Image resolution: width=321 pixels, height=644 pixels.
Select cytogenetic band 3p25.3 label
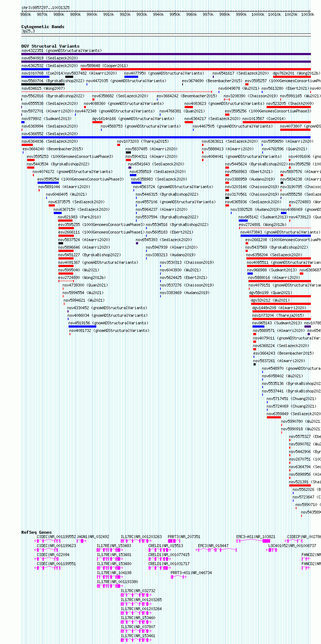pos(28,31)
